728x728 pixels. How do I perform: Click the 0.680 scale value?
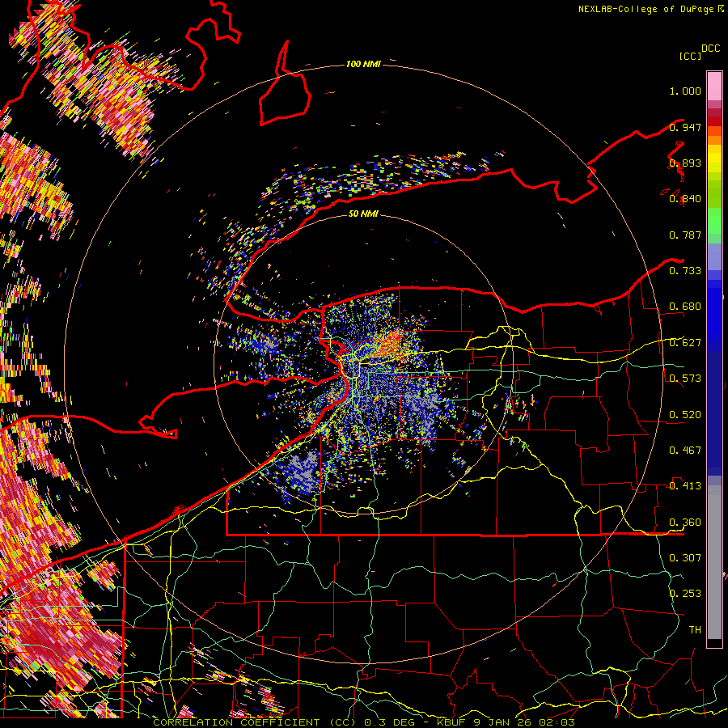[x=685, y=307]
